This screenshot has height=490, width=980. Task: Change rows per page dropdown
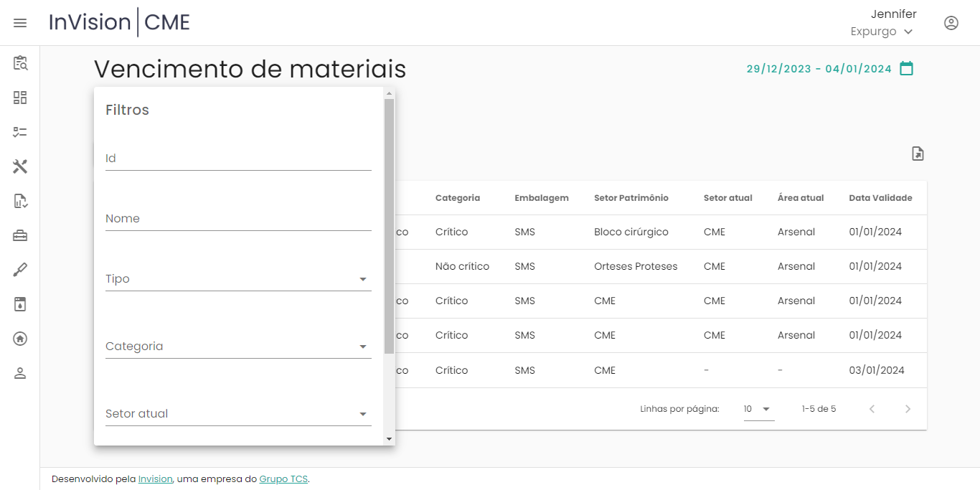click(758, 409)
